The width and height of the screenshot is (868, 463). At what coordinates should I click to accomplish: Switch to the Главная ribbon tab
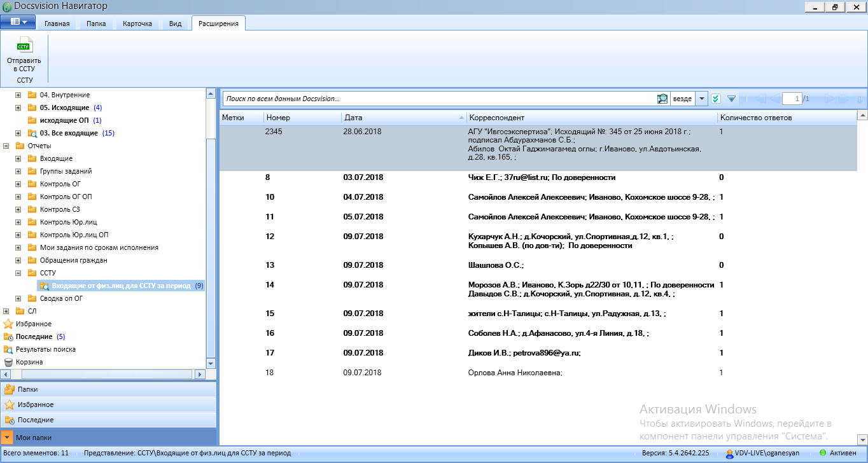[x=57, y=24]
